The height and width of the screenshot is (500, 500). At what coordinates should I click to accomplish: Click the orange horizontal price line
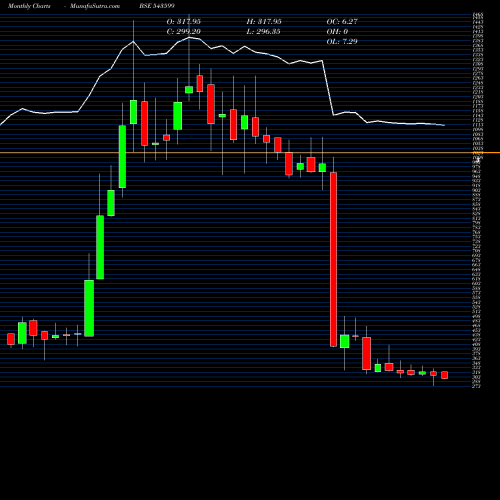click(x=250, y=153)
